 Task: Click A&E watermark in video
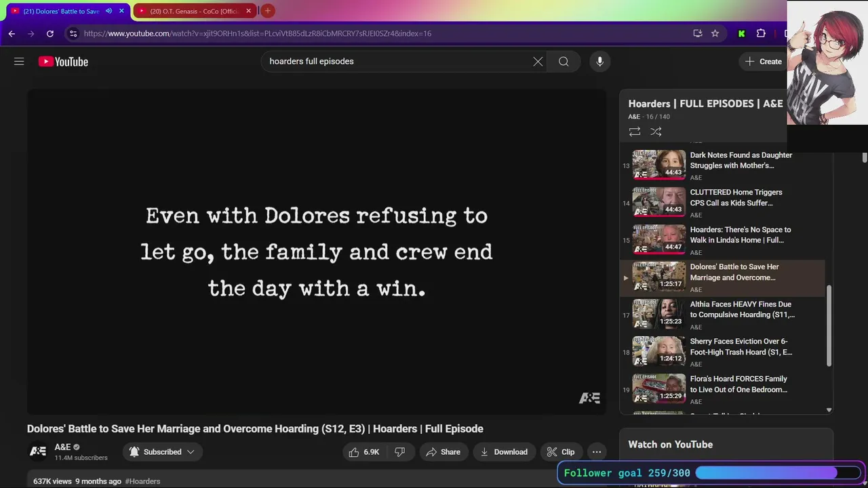[589, 398]
